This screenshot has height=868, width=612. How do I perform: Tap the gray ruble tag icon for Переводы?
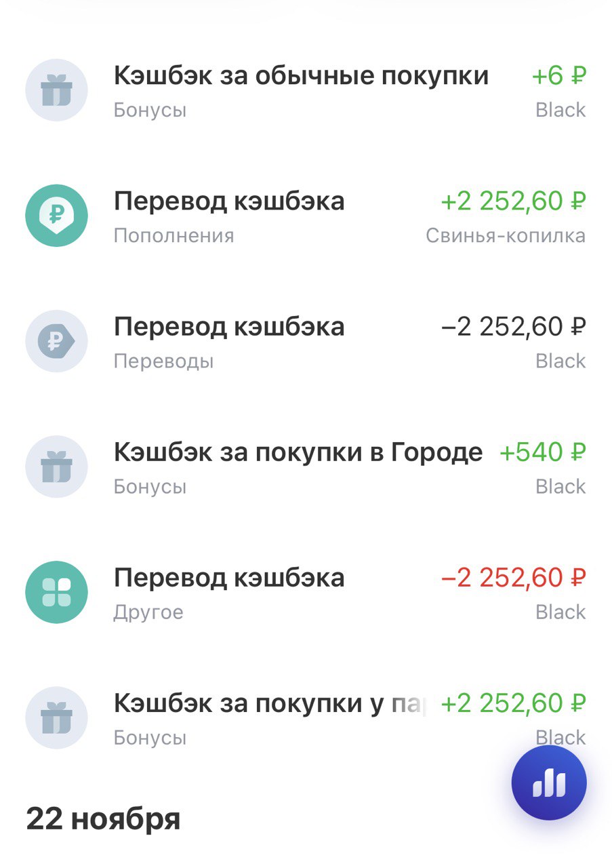[56, 341]
